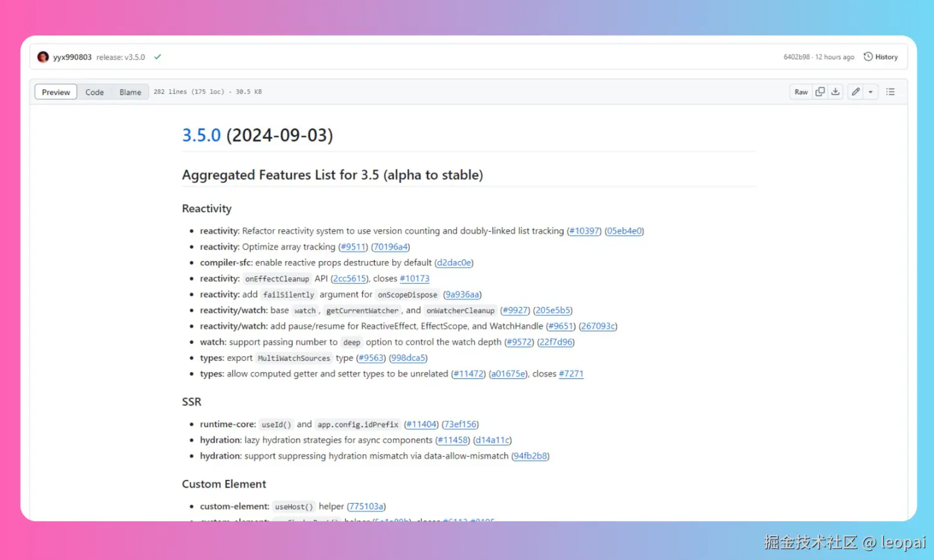Switch to the Code tab
Viewport: 934px width, 560px height.
coord(94,92)
